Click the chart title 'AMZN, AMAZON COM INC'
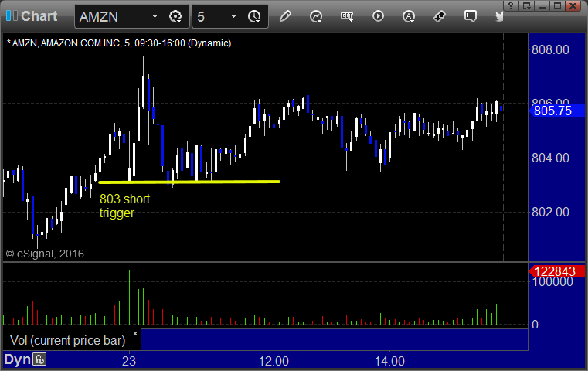 [x=66, y=43]
